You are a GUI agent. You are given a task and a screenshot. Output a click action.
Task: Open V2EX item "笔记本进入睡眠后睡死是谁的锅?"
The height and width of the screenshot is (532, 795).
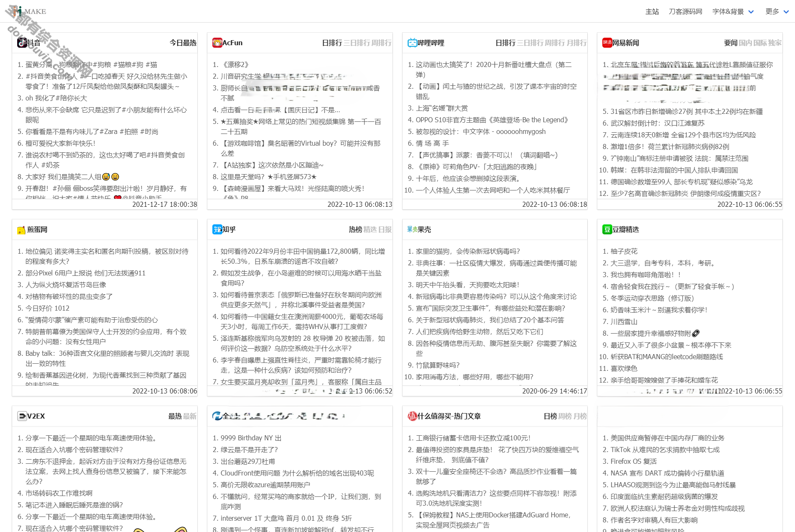[74, 505]
